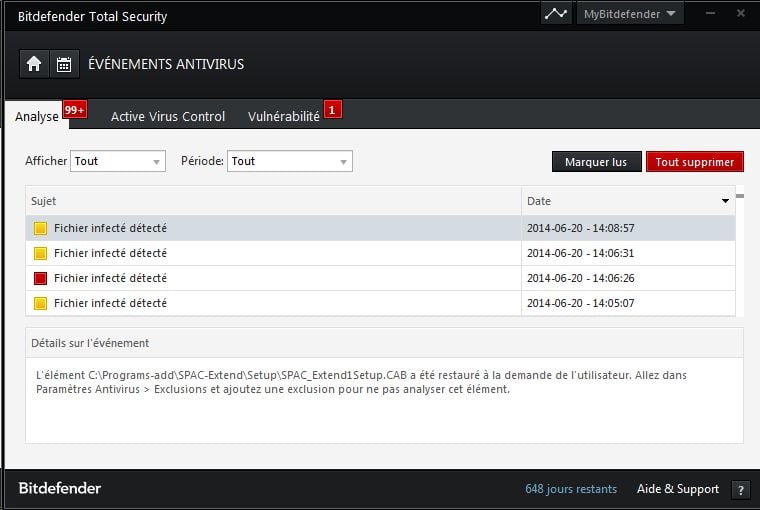Image resolution: width=760 pixels, height=510 pixels.
Task: Click the 99+ badge on Analyse tab
Action: point(75,110)
